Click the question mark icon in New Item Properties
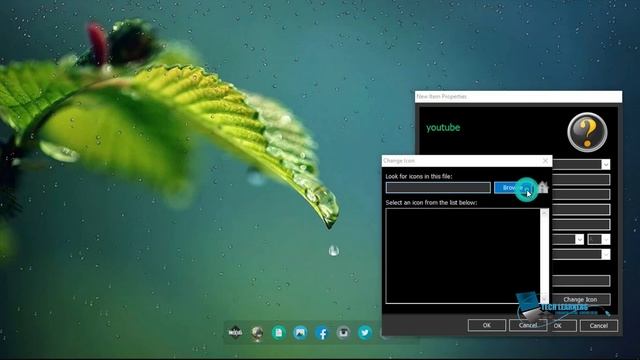The image size is (640, 360). point(587,132)
